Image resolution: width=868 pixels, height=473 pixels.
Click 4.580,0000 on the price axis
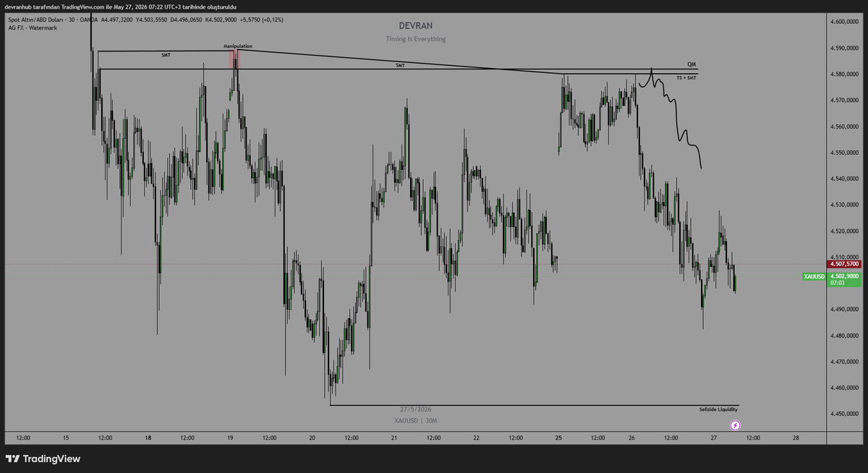(x=844, y=74)
